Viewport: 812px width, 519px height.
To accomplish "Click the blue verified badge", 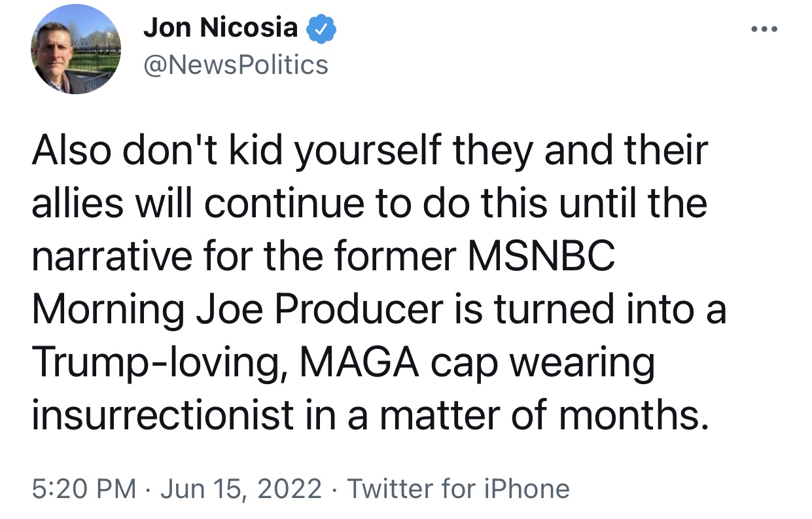I will pyautogui.click(x=321, y=27).
